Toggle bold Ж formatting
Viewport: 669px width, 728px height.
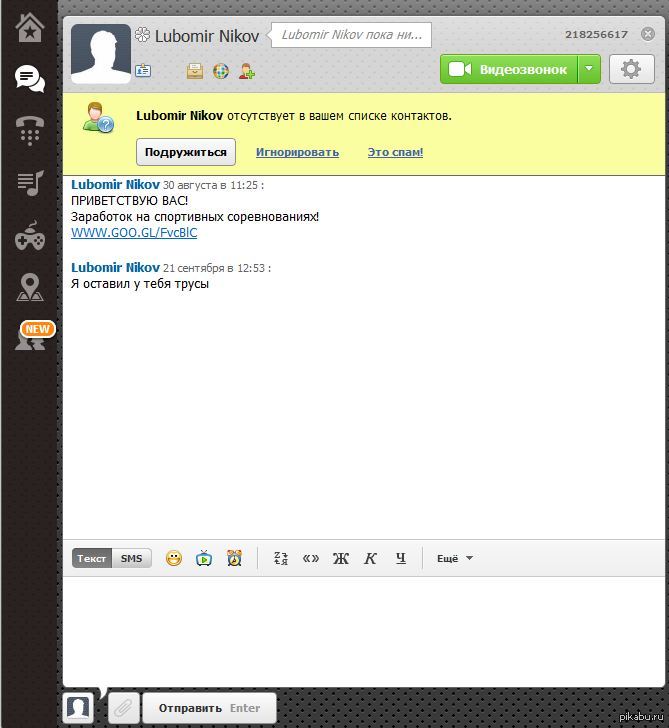341,558
